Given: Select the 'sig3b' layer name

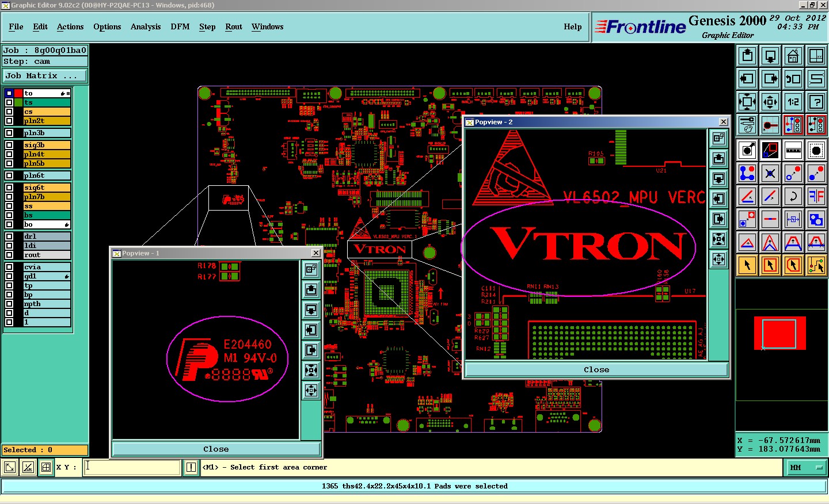Looking at the screenshot, I should (47, 145).
